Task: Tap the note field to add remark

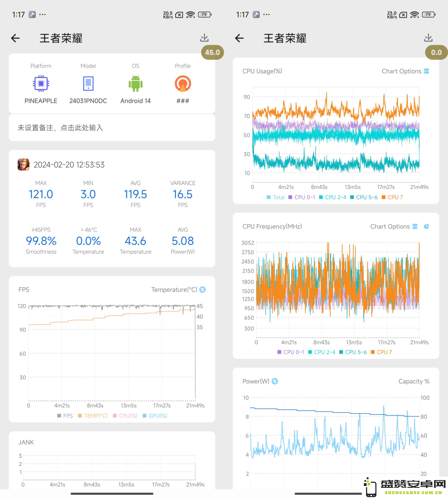Action: tap(112, 128)
